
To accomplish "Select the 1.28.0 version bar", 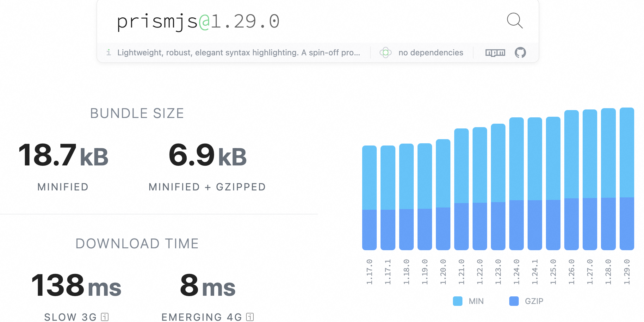I will coord(608,179).
